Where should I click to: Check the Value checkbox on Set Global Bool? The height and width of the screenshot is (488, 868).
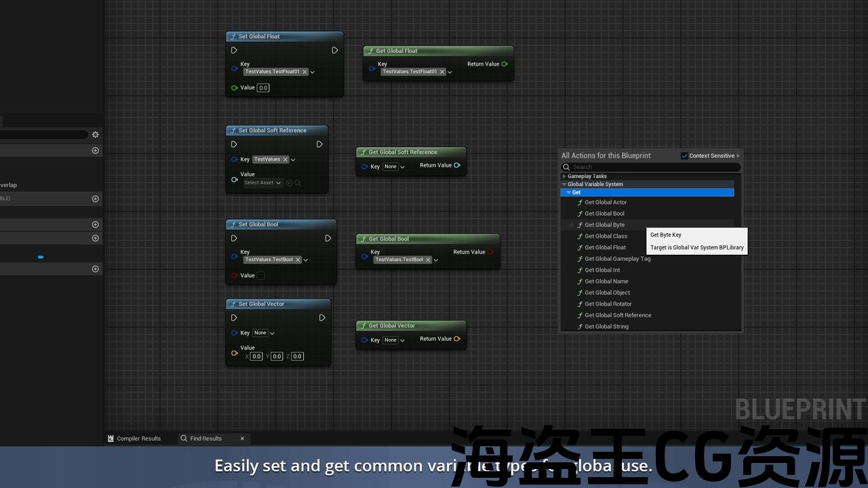[261, 276]
